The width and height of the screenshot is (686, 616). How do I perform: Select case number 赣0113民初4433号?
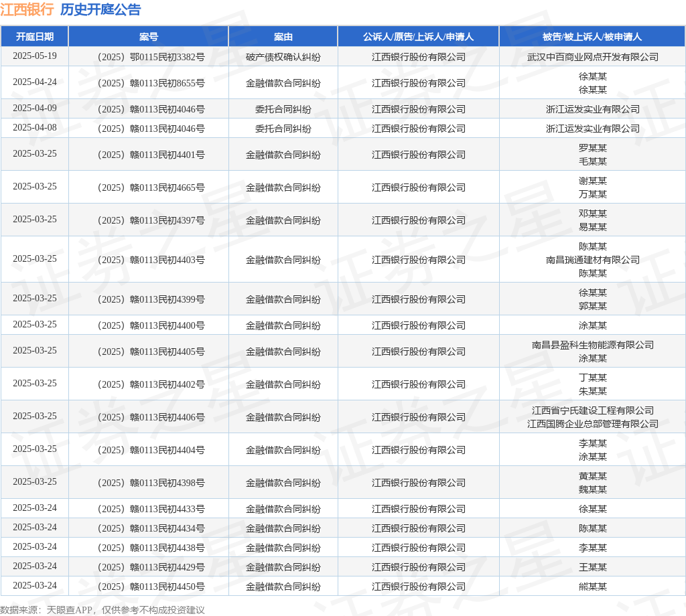151,509
